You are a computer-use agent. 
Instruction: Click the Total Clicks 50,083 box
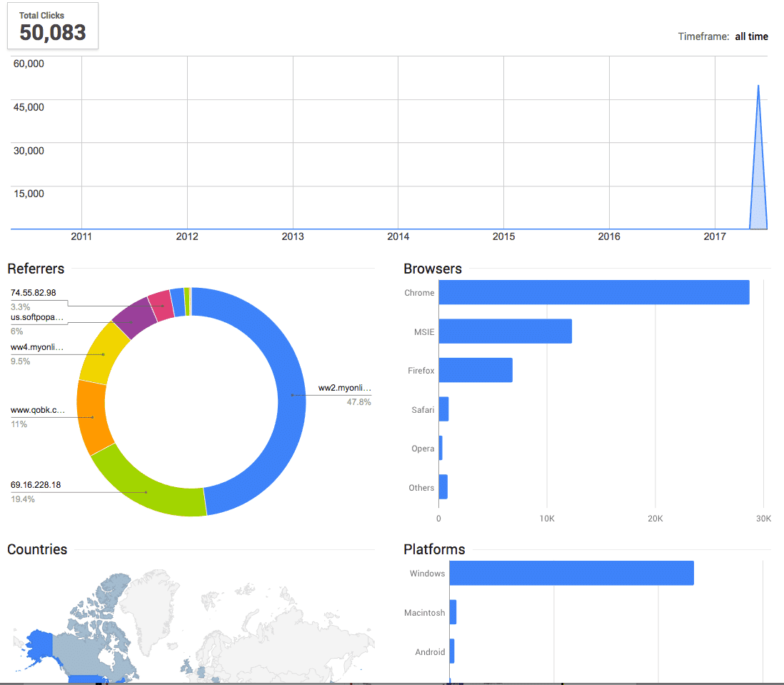click(x=53, y=26)
